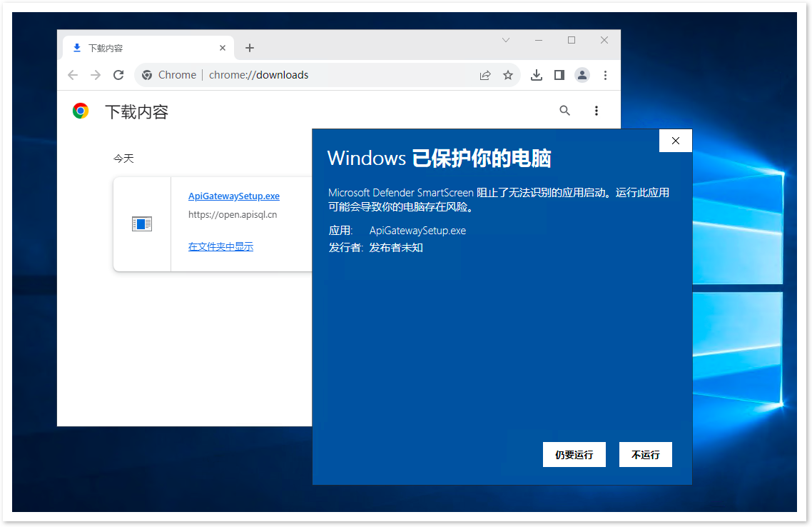Open the tab search chevron

coord(506,40)
